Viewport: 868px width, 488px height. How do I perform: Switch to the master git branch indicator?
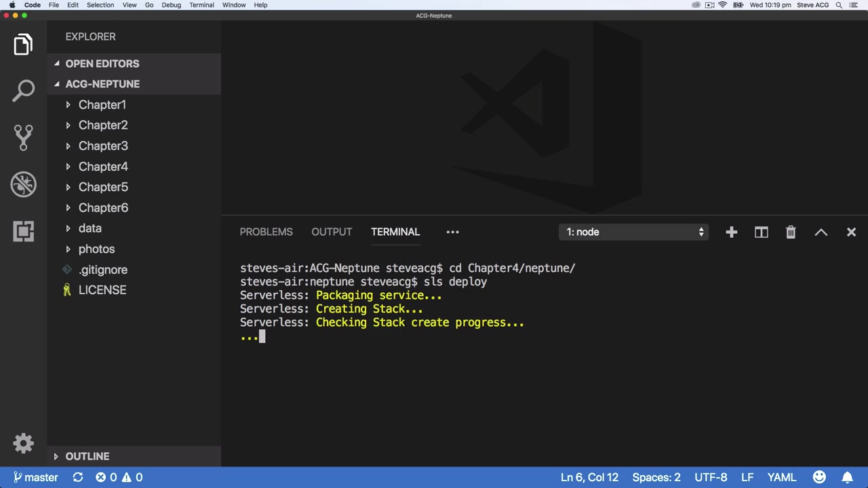pos(35,477)
